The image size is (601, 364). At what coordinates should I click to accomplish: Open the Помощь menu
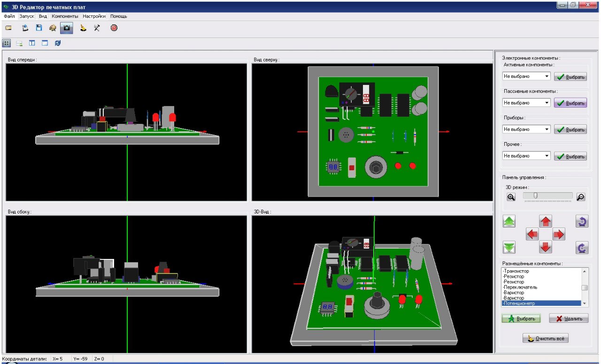[119, 16]
